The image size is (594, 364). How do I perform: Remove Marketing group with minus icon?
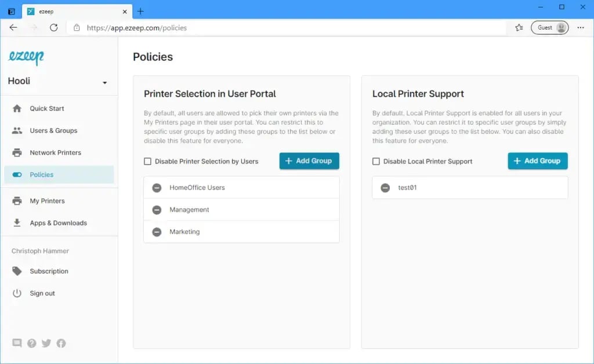[x=157, y=232]
